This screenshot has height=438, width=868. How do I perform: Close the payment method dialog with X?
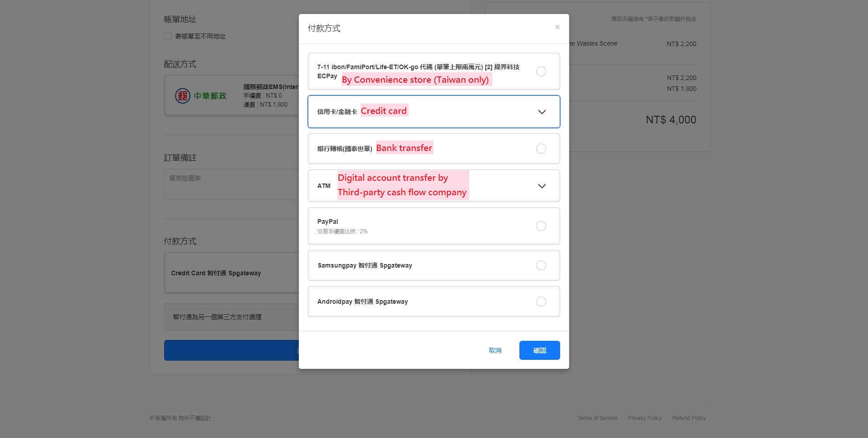pos(557,27)
